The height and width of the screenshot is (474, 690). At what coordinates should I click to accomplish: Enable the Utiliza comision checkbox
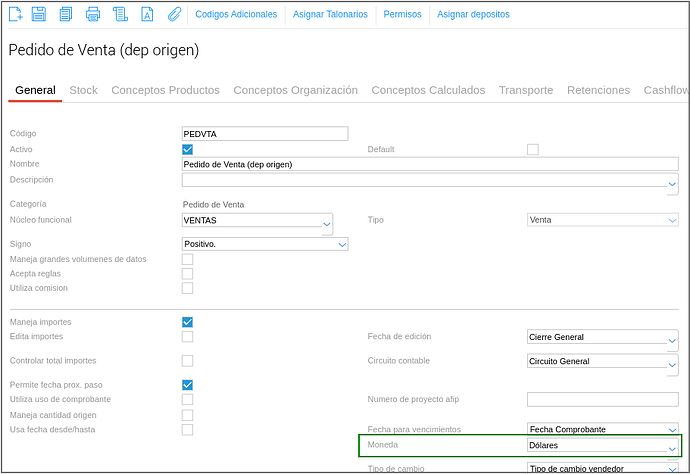(187, 288)
